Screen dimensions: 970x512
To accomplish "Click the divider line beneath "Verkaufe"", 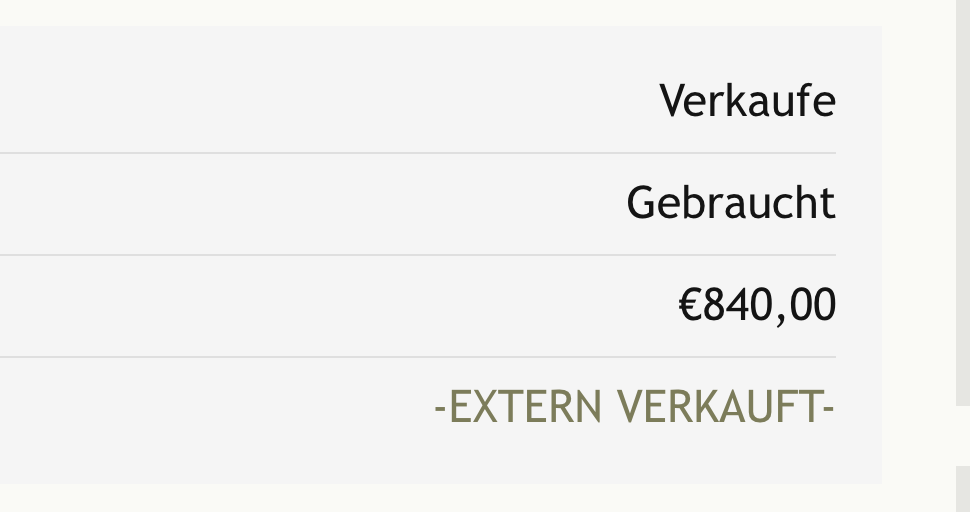I will click(418, 153).
